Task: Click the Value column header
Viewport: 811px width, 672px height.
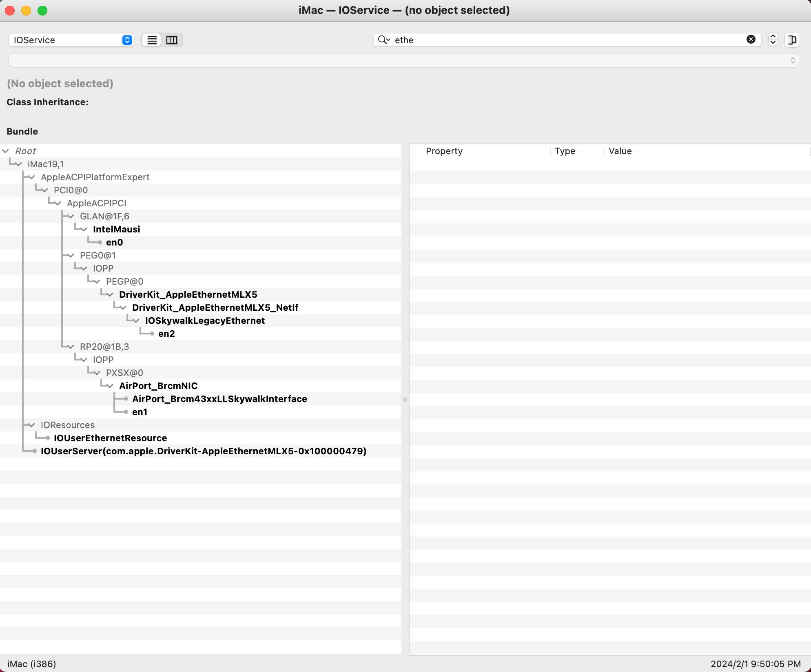Action: click(620, 151)
